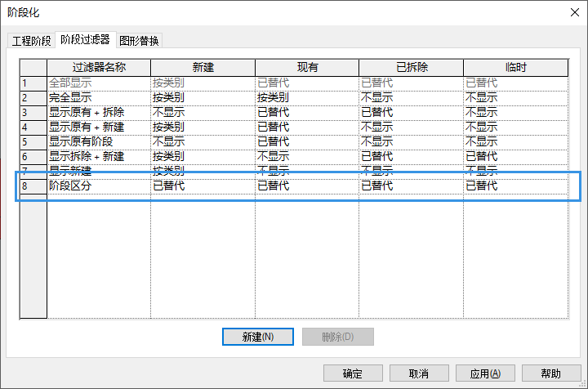Open 新建 cell of 显示原有 + 拆除 row
This screenshot has height=389, width=588.
click(x=203, y=113)
